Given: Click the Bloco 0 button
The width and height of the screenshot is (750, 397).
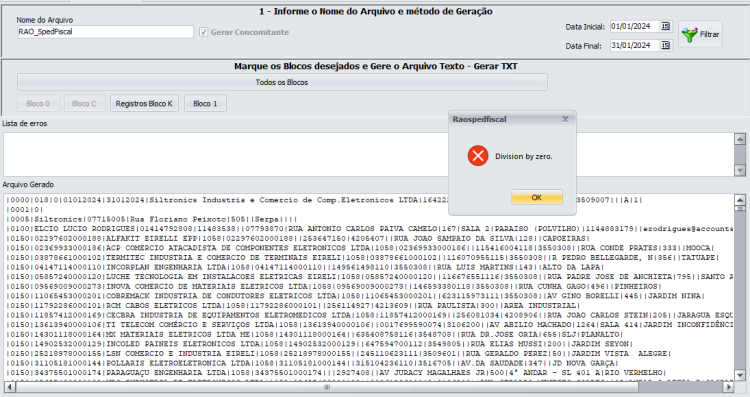Looking at the screenshot, I should [38, 103].
